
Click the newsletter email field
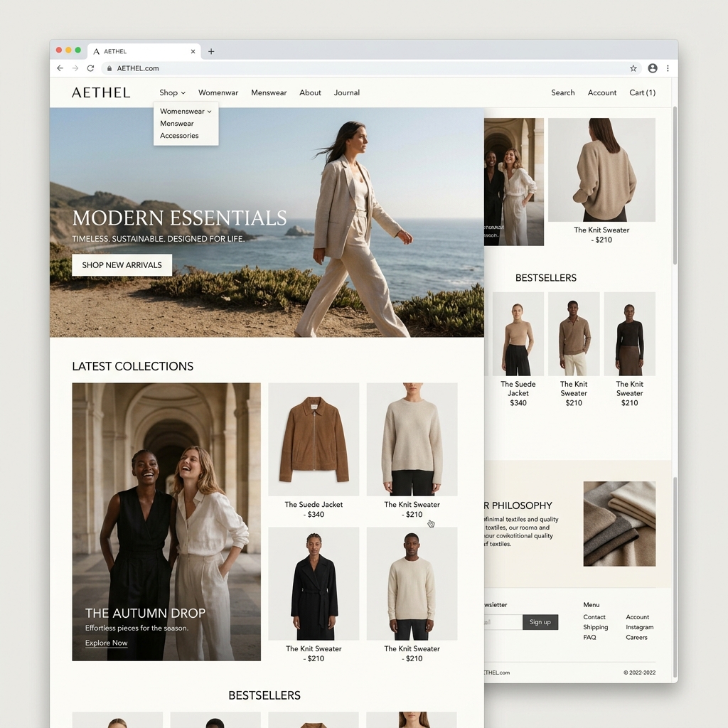503,622
